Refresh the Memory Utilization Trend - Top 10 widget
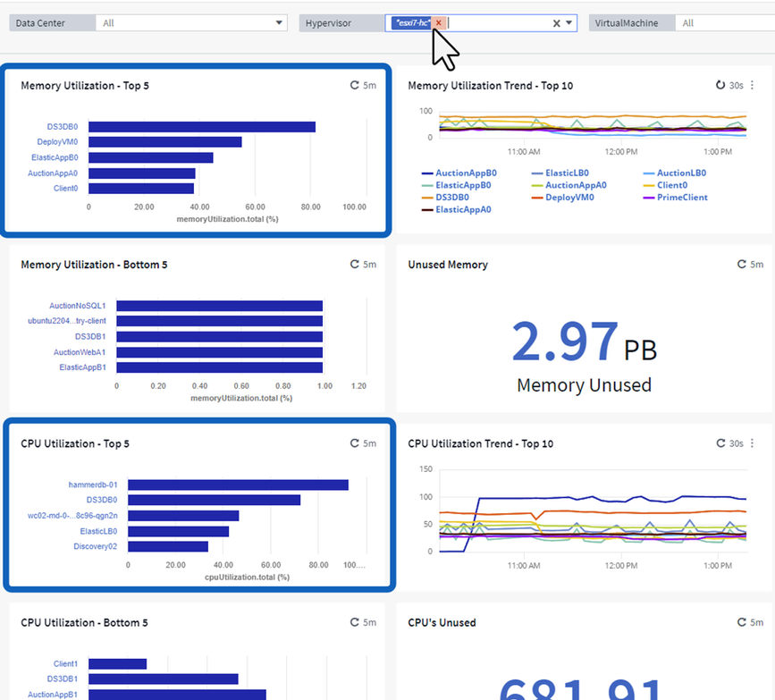775x700 pixels. click(720, 85)
